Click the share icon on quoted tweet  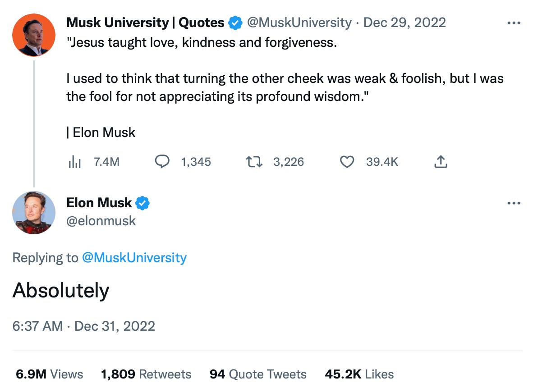coord(441,162)
